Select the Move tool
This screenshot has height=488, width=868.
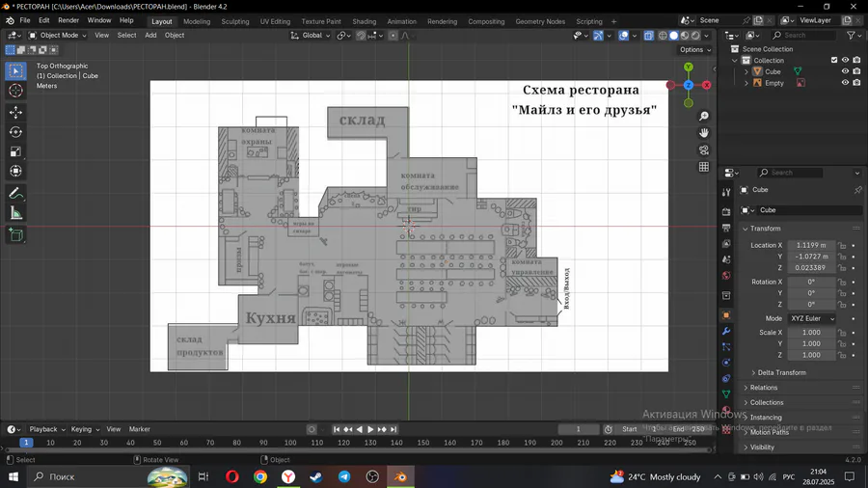(x=15, y=112)
